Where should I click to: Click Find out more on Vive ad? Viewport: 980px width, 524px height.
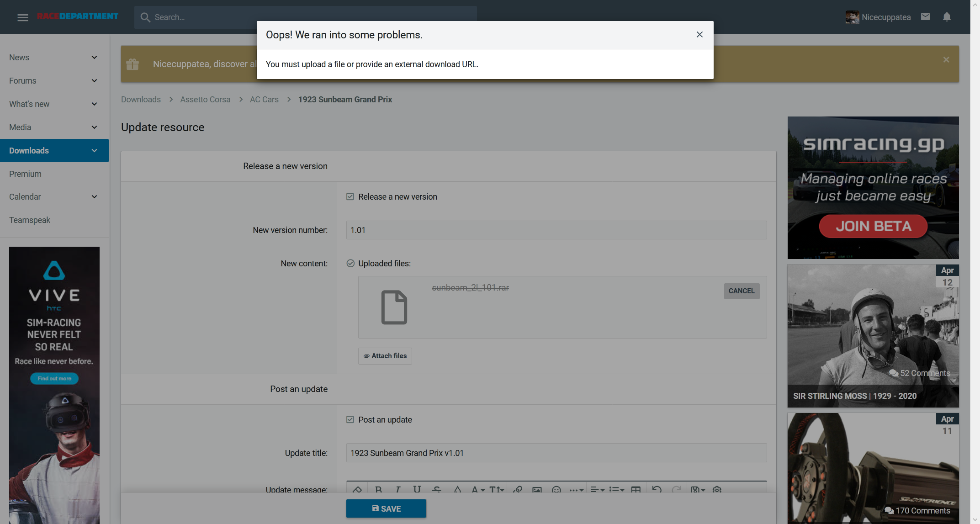click(x=54, y=379)
